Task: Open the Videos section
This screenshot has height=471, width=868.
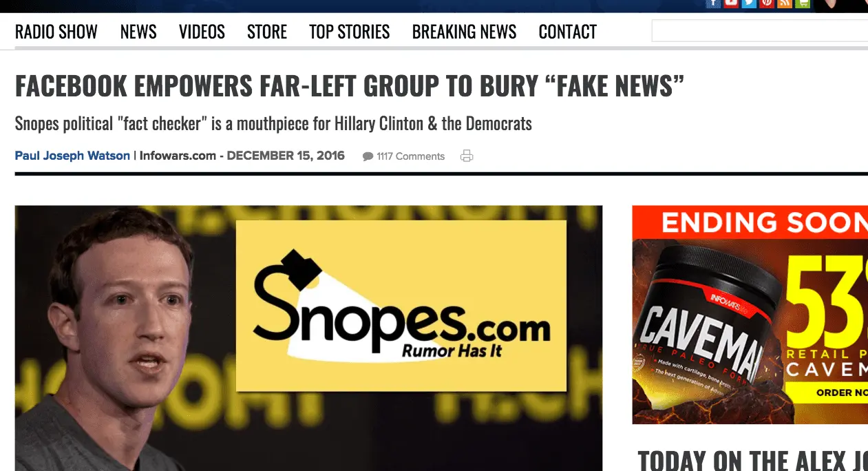Action: (x=202, y=32)
